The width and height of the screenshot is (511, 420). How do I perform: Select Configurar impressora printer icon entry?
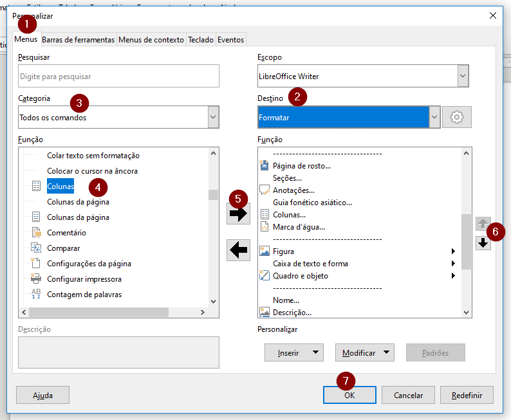coord(36,279)
